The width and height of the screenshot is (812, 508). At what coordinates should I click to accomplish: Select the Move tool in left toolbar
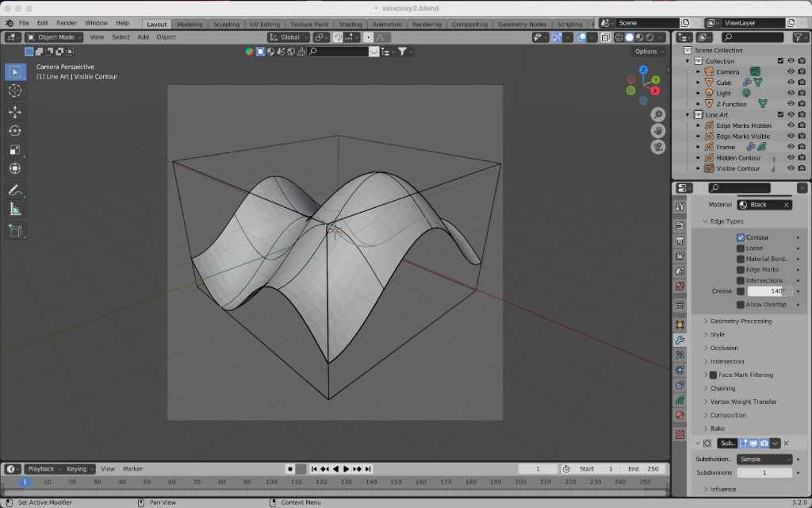pyautogui.click(x=15, y=112)
